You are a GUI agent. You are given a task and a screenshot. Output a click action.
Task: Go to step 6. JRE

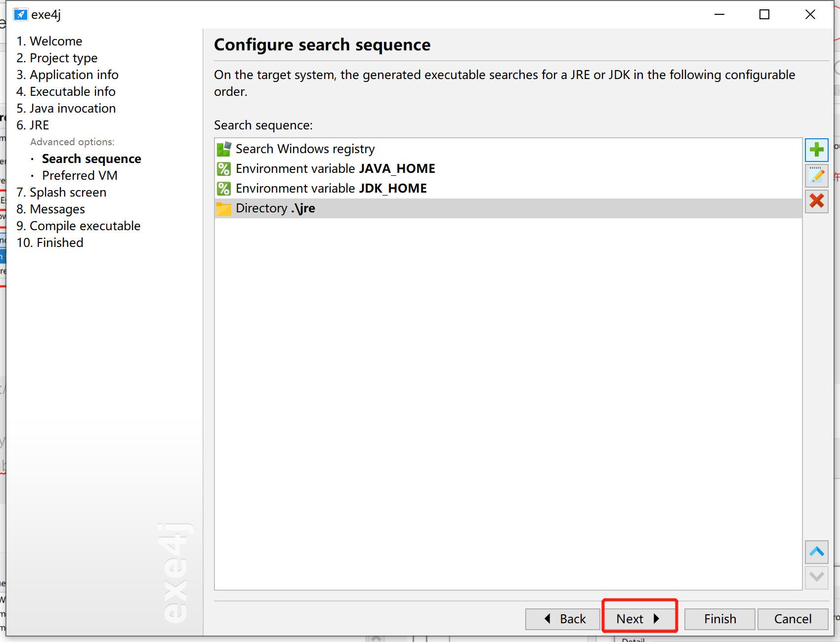coord(33,125)
